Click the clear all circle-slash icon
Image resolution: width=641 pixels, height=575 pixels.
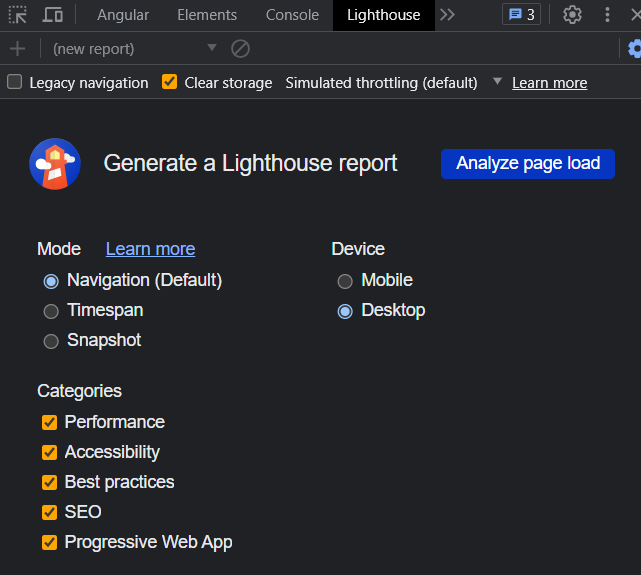(x=240, y=49)
